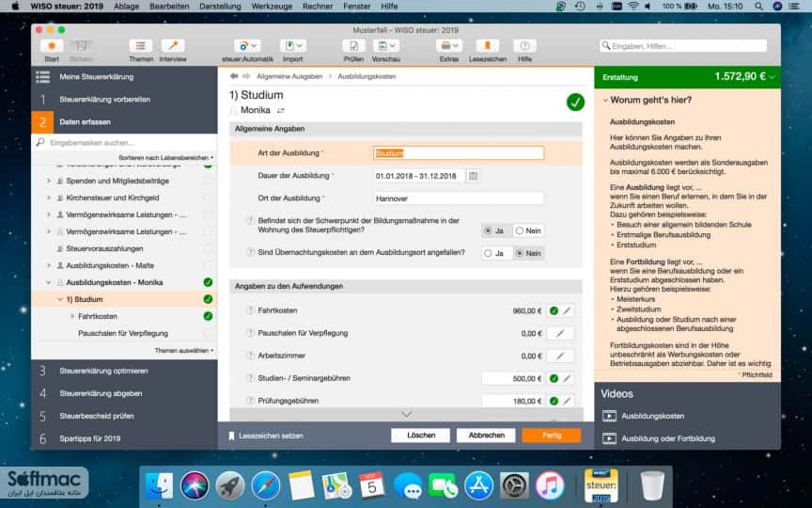Screen dimensions: 812x508
Task: Expand Ausbildungskosten - Malte tree item
Action: [49, 265]
